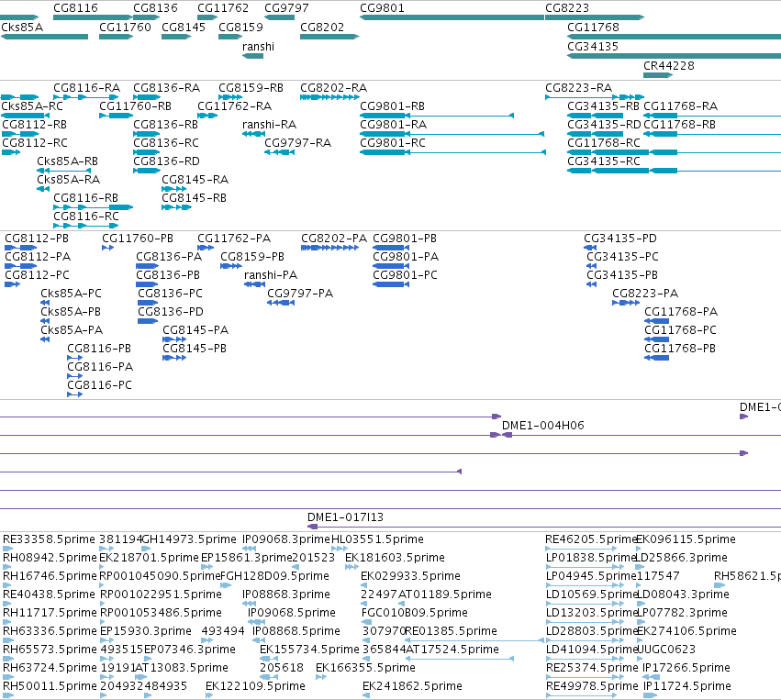Viewport: 781px width, 700px height.
Task: Select EST EK181603.5prime
Action: tap(395, 558)
